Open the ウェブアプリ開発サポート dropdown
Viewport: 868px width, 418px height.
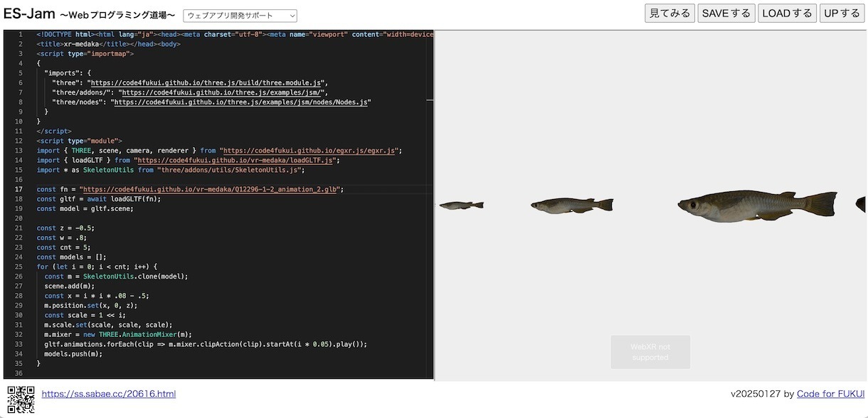(240, 16)
